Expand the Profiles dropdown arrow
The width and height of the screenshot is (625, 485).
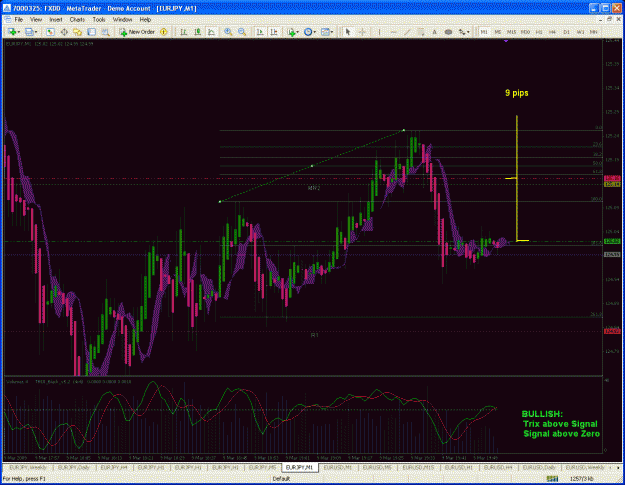coord(36,32)
